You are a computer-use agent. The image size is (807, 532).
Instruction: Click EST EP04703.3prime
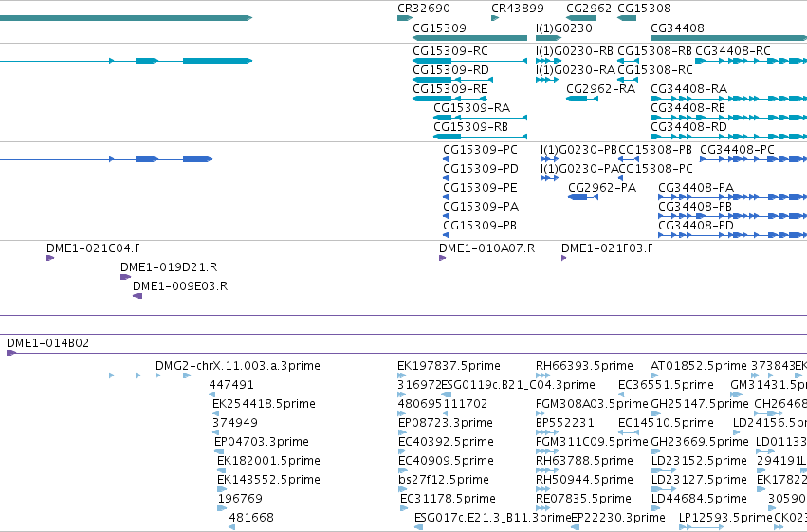219,451
